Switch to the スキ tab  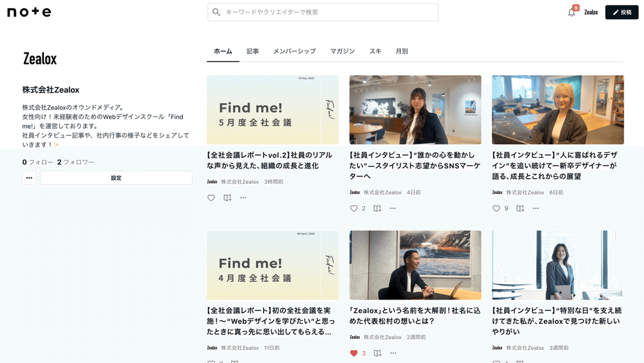point(375,51)
